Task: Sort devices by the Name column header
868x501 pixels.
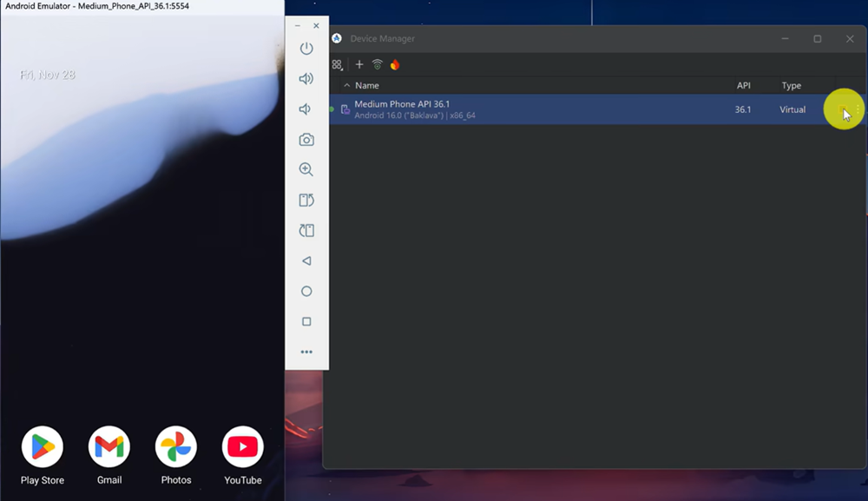Action: pyautogui.click(x=367, y=86)
